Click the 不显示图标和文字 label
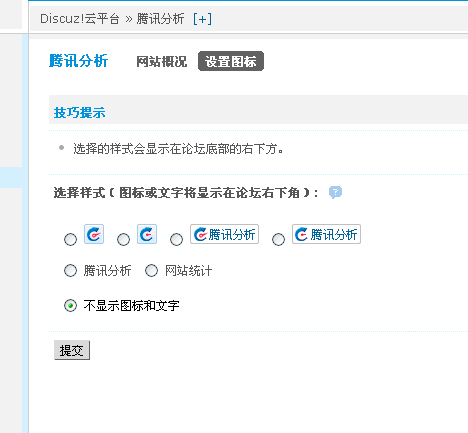 coord(131,305)
